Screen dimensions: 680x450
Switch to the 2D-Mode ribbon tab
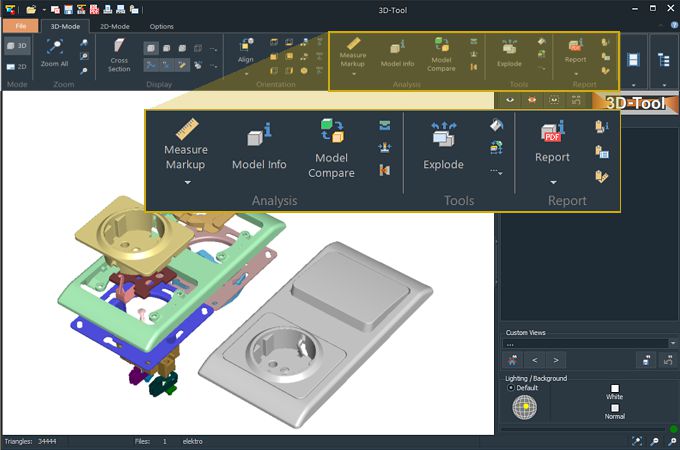point(114,26)
